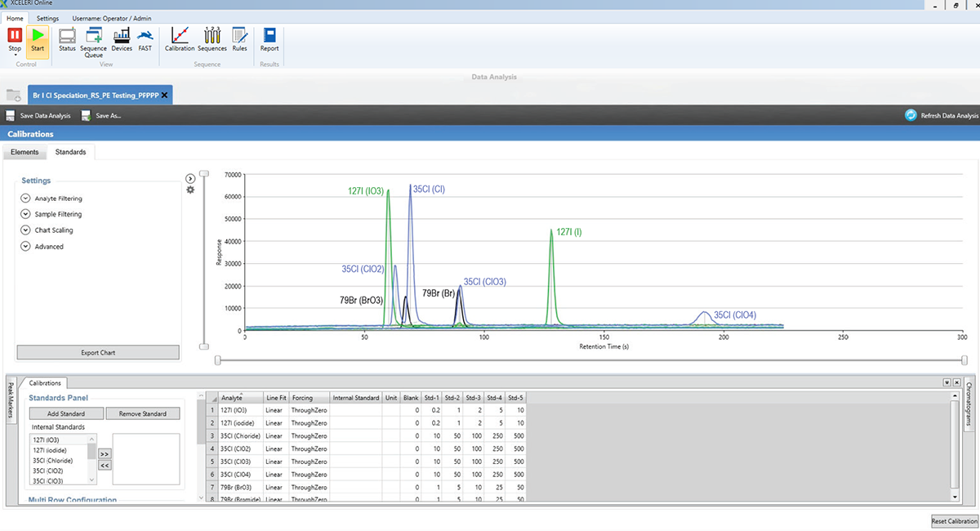Click the Export Chart button
The image size is (980, 531).
(x=98, y=353)
